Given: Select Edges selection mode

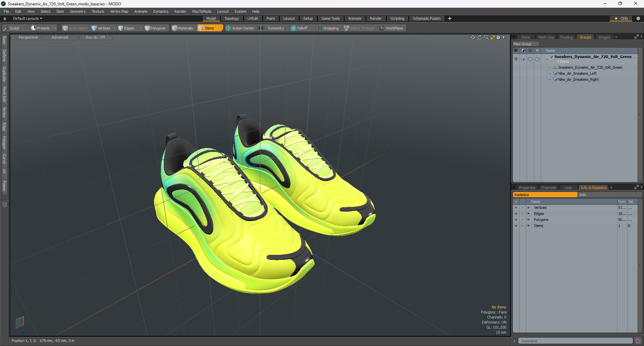Looking at the screenshot, I should 126,28.
